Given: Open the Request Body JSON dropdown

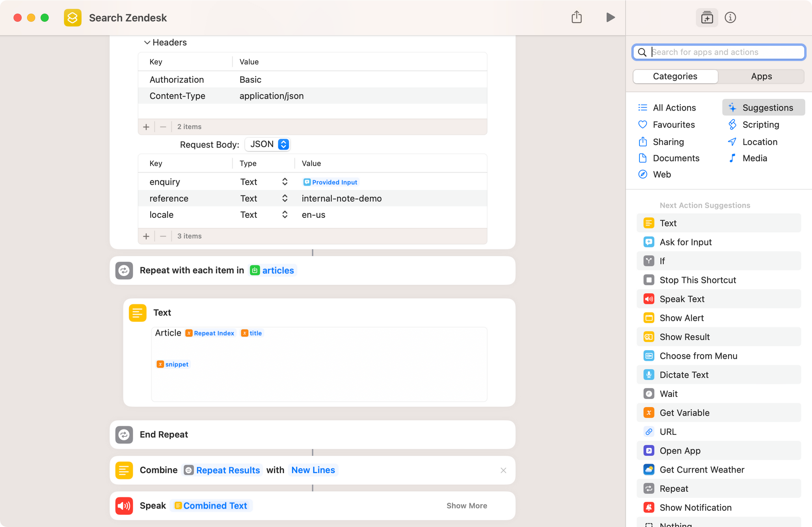Looking at the screenshot, I should (x=268, y=144).
